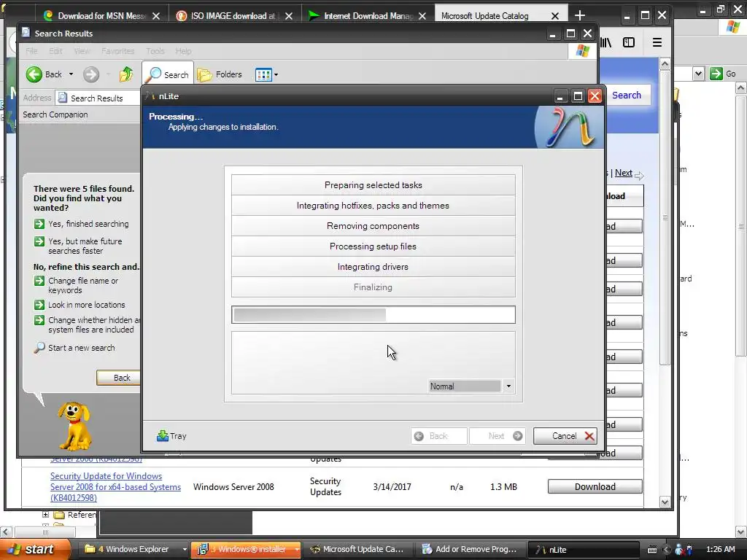Click the Forward arrow icon in Search Results

pyautogui.click(x=91, y=74)
